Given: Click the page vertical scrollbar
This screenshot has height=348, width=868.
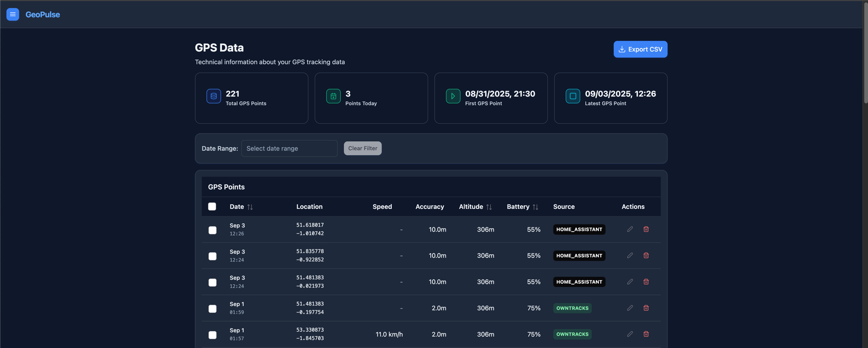Looking at the screenshot, I should [x=865, y=53].
